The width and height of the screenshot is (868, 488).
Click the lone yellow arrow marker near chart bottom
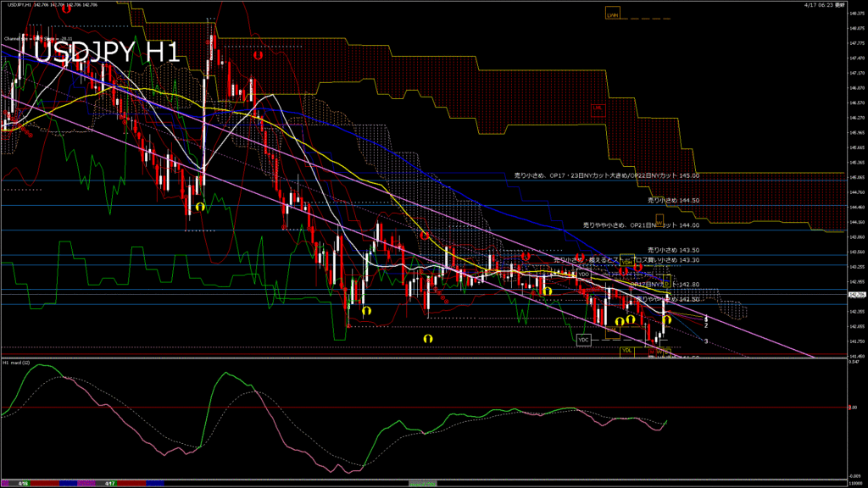point(428,337)
